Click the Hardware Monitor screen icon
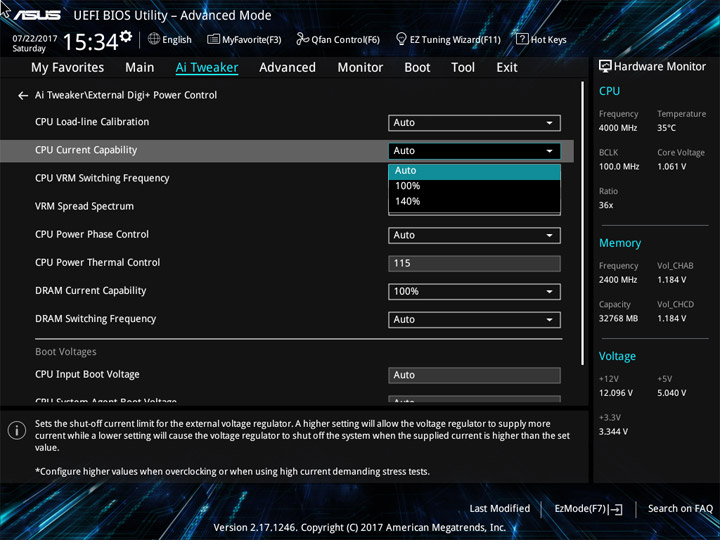 pyautogui.click(x=605, y=67)
